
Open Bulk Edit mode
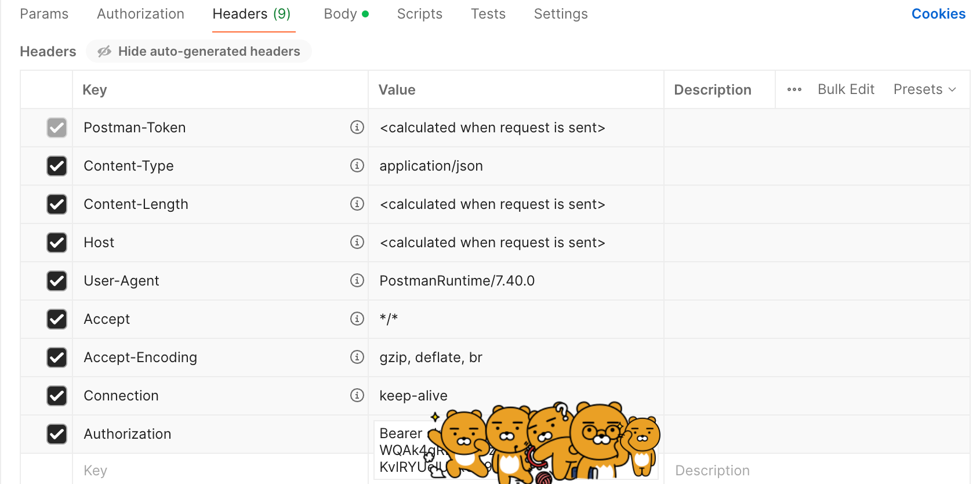tap(846, 89)
